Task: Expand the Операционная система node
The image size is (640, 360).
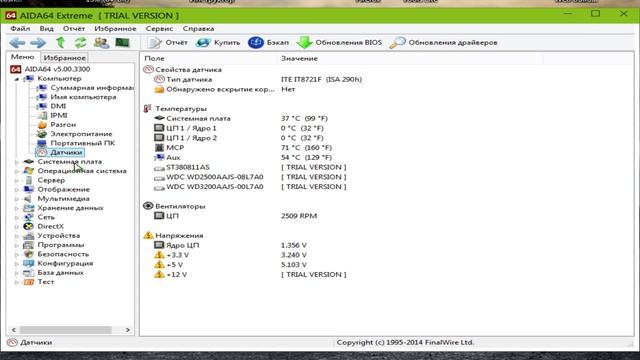Action: 17,171
